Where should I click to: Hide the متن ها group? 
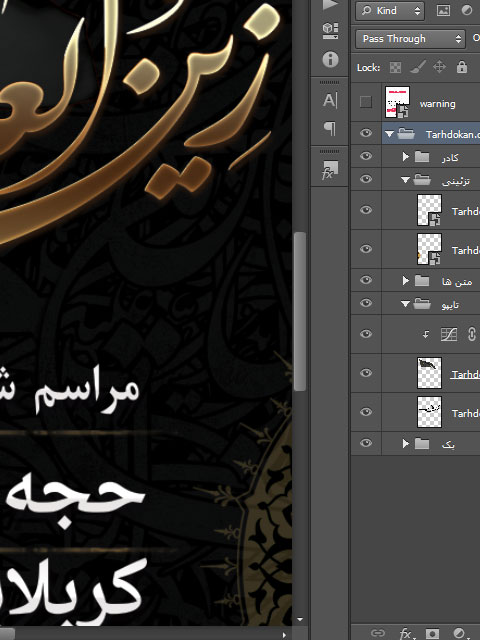click(x=366, y=280)
